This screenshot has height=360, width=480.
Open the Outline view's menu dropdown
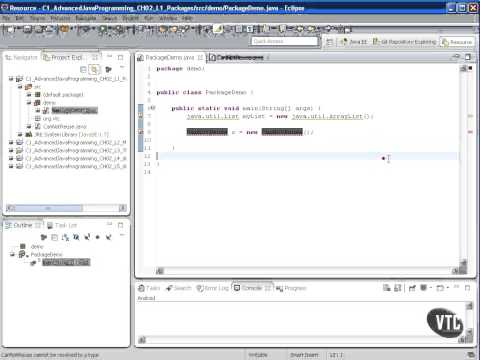pyautogui.click(x=122, y=236)
